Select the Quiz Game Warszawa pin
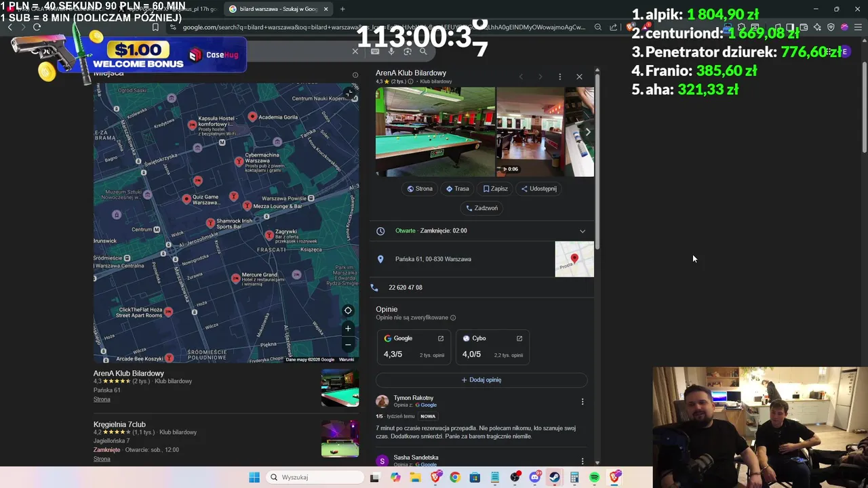Screen dimensions: 868x488 tap(186, 199)
